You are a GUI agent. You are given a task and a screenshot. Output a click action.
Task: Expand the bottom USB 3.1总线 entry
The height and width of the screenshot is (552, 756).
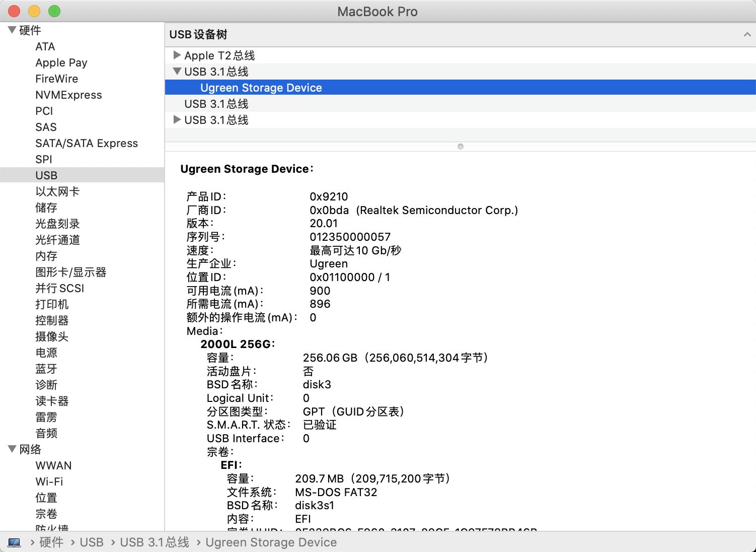click(177, 120)
